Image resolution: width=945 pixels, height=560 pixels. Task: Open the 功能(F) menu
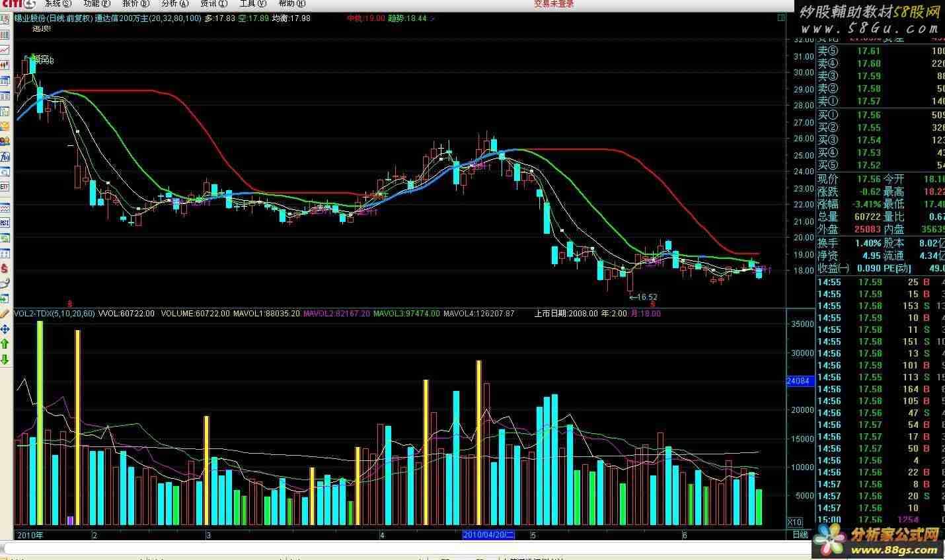(96, 4)
